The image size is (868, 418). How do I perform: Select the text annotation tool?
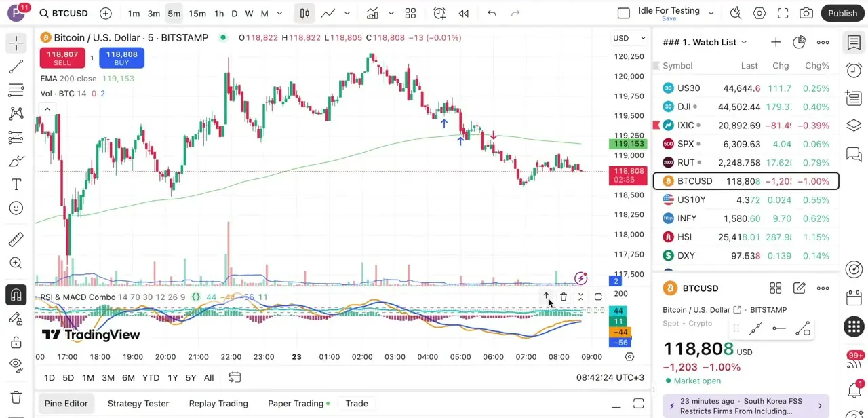coord(16,185)
